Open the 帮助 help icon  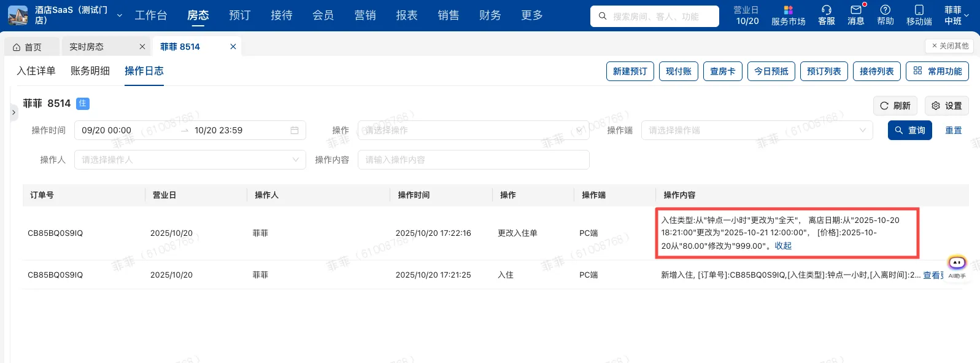[885, 15]
